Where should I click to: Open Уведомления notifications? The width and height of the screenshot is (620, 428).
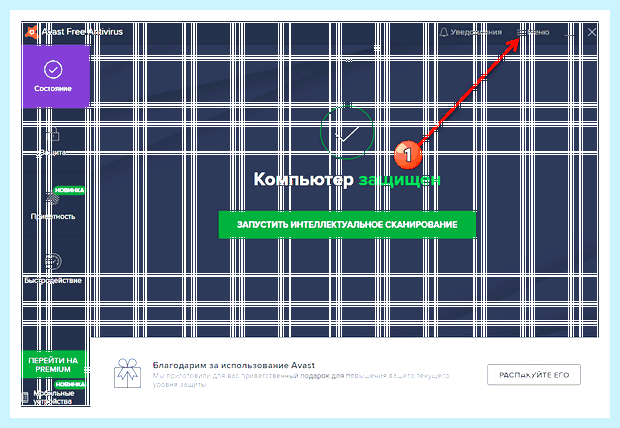pos(471,32)
